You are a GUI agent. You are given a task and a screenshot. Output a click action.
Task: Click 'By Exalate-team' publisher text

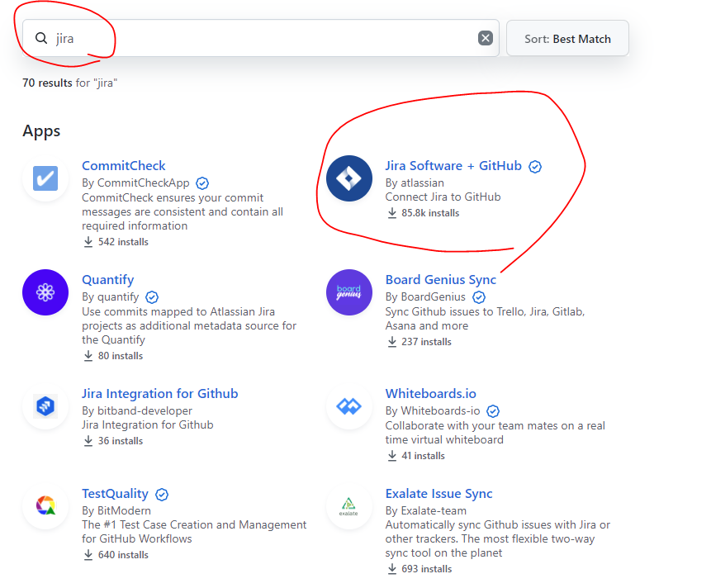[426, 510]
